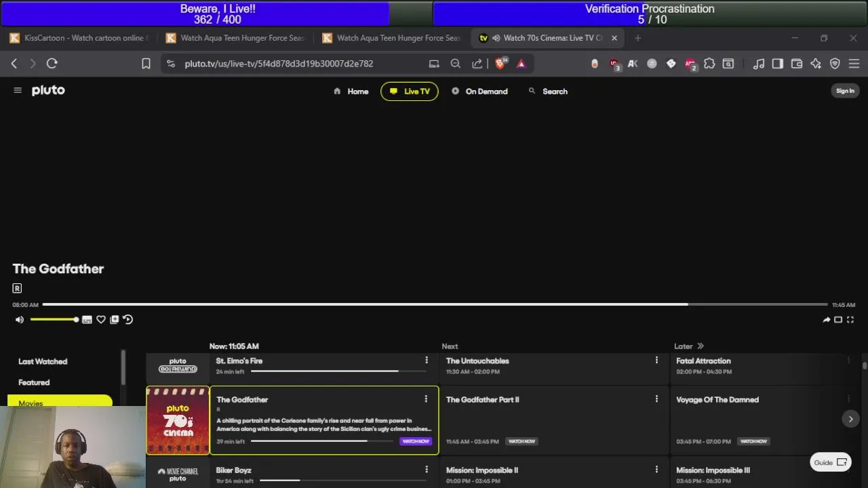
Task: Select the Movie Channel Pluto logo
Action: pyautogui.click(x=178, y=474)
